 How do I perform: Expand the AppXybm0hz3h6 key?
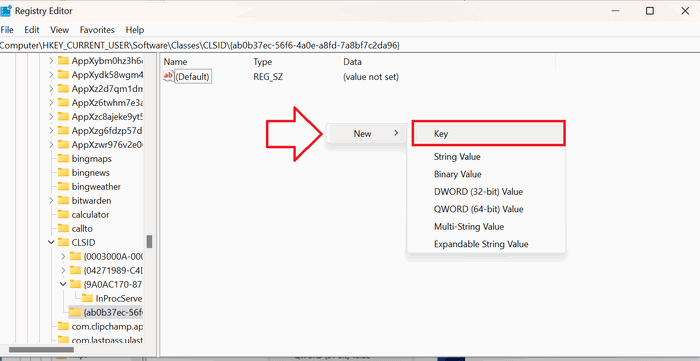(x=50, y=61)
